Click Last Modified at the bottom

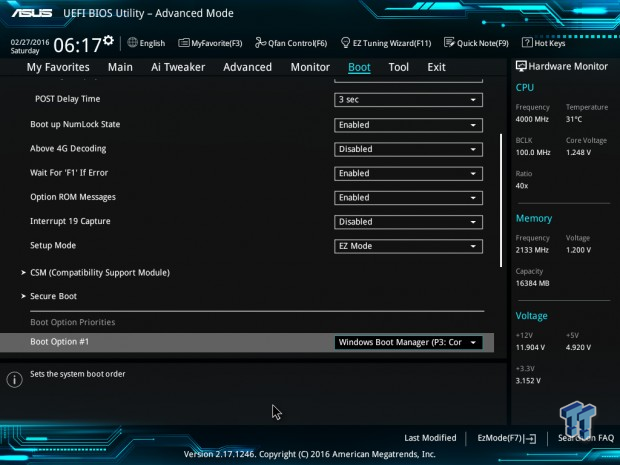coord(430,438)
